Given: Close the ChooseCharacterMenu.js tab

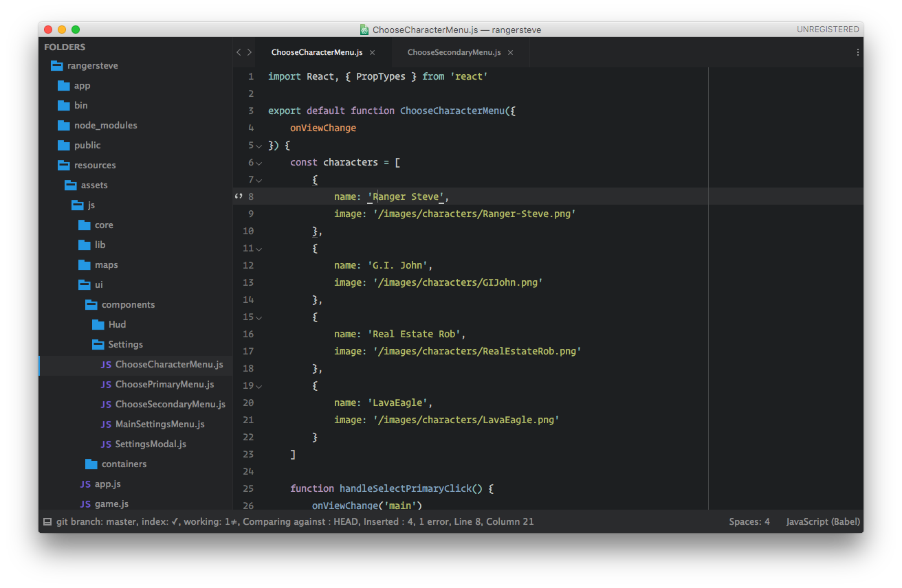Looking at the screenshot, I should click(x=372, y=52).
